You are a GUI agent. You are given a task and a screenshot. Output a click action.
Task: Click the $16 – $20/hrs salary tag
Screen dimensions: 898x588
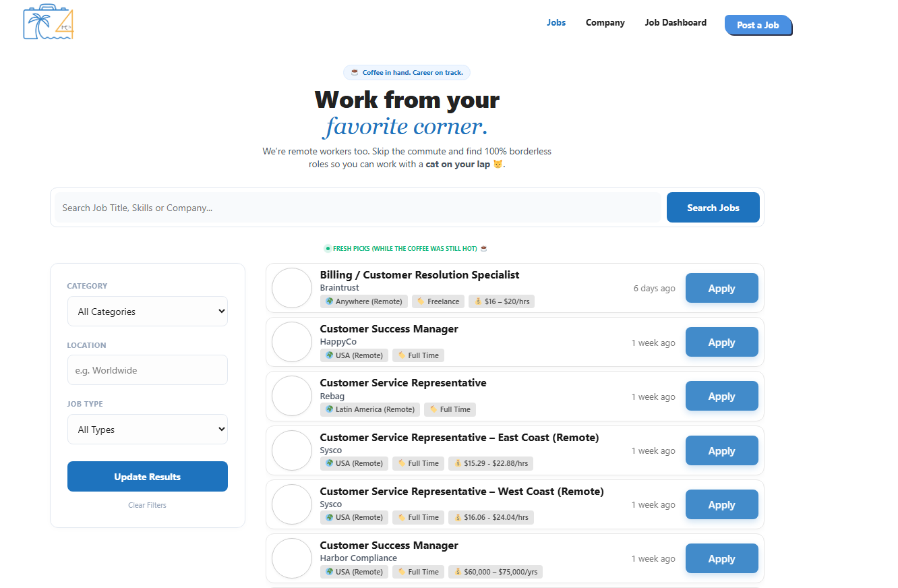pos(502,301)
